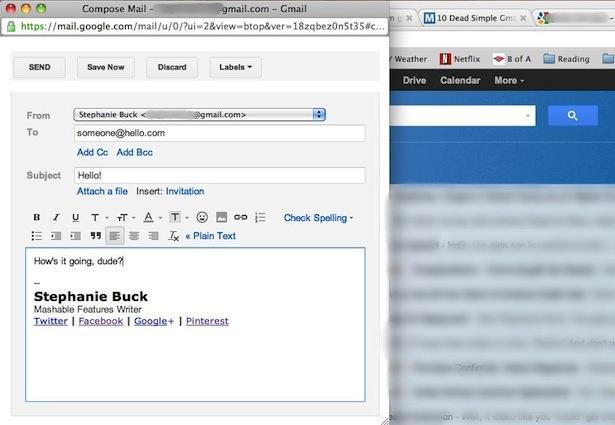This screenshot has height=425, width=615.
Task: Add a Cc recipient
Action: (x=93, y=152)
